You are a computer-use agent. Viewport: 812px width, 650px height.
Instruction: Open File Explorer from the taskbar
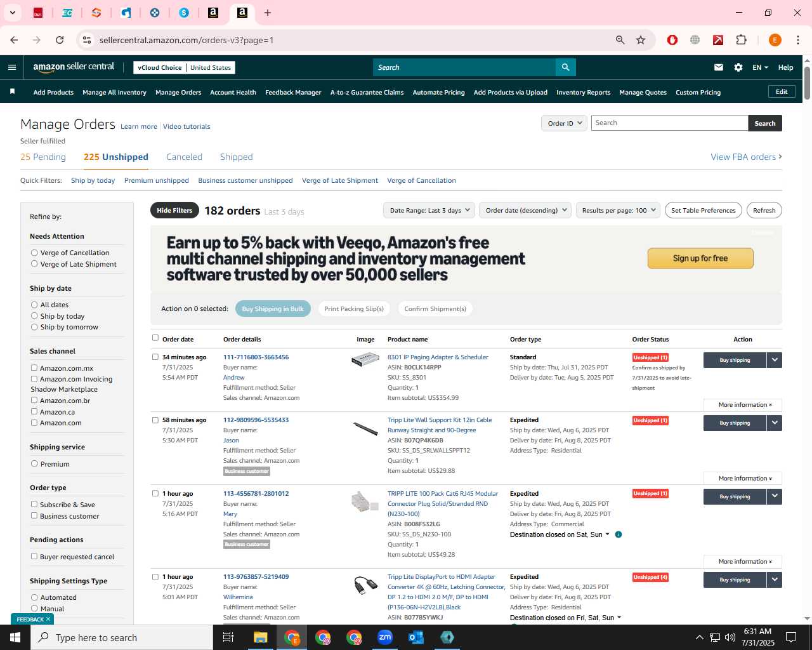click(261, 637)
